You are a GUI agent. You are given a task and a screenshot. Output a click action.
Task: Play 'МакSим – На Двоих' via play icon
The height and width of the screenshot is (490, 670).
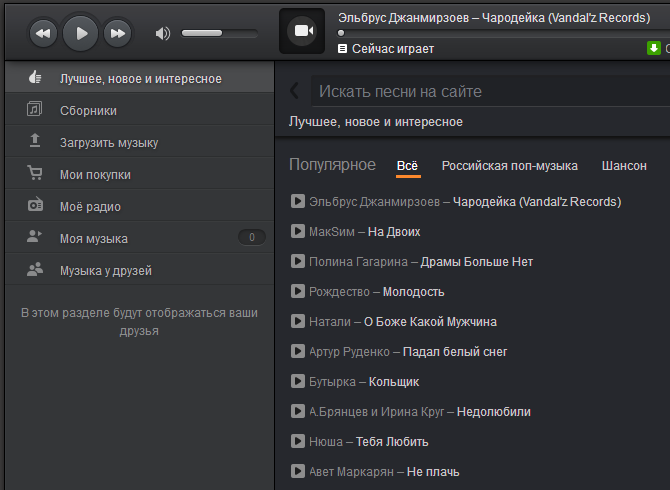click(298, 231)
